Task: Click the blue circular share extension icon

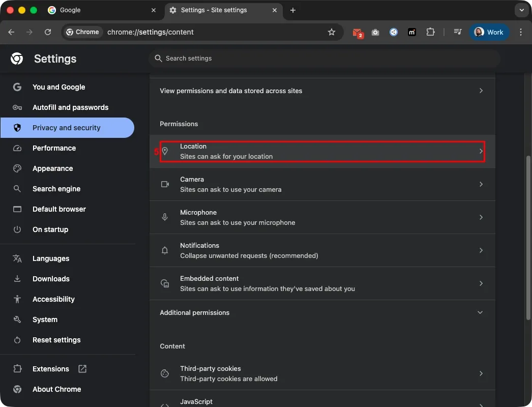Action: coord(394,32)
